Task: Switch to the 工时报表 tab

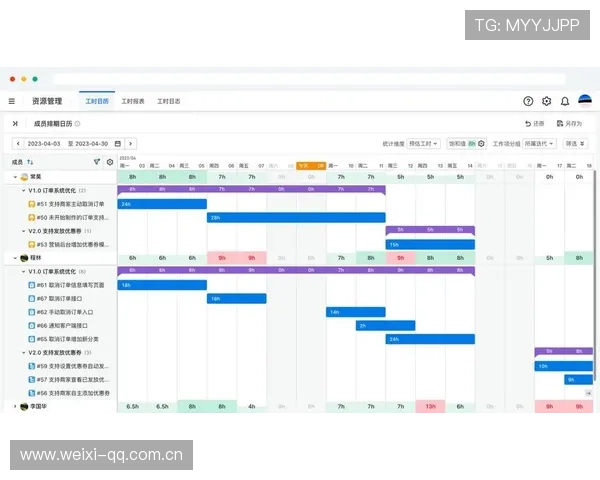Action: tap(133, 101)
